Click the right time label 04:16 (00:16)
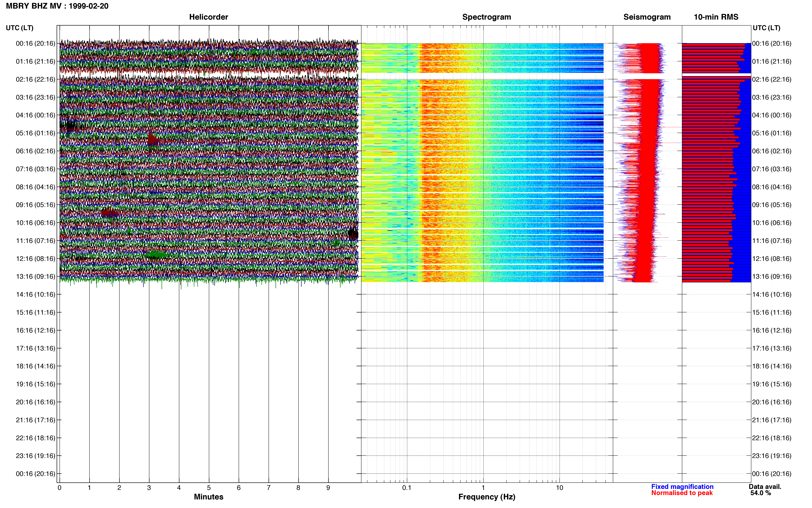The height and width of the screenshot is (508, 812). point(772,115)
